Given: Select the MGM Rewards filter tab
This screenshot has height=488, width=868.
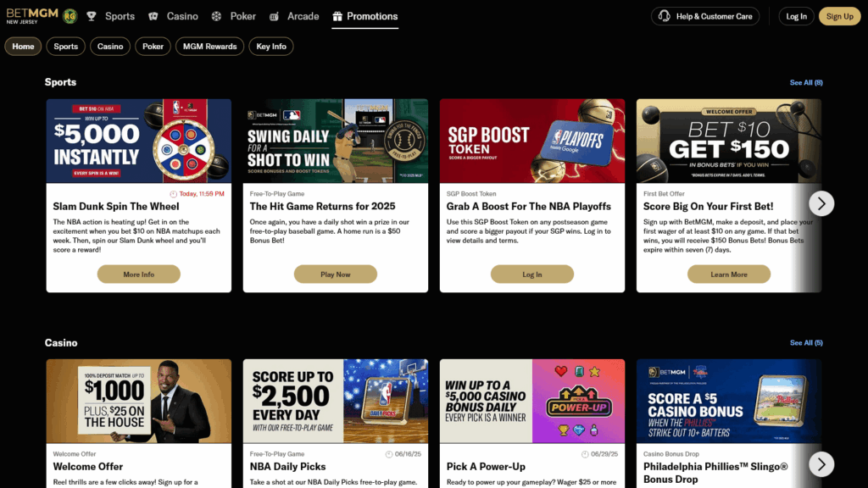Looking at the screenshot, I should click(209, 47).
